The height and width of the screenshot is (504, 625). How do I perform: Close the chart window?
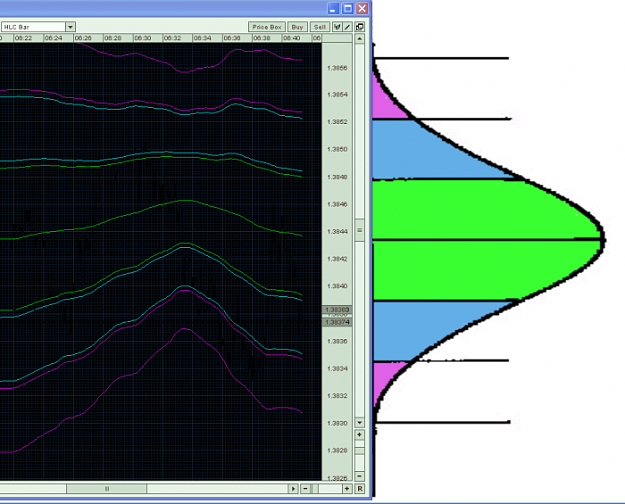[362, 8]
